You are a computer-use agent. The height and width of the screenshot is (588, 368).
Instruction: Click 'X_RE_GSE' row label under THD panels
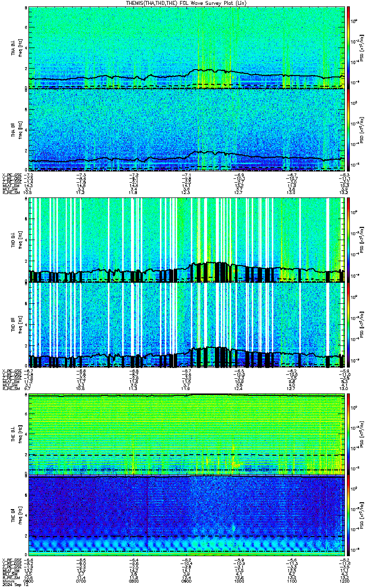coord(11,371)
